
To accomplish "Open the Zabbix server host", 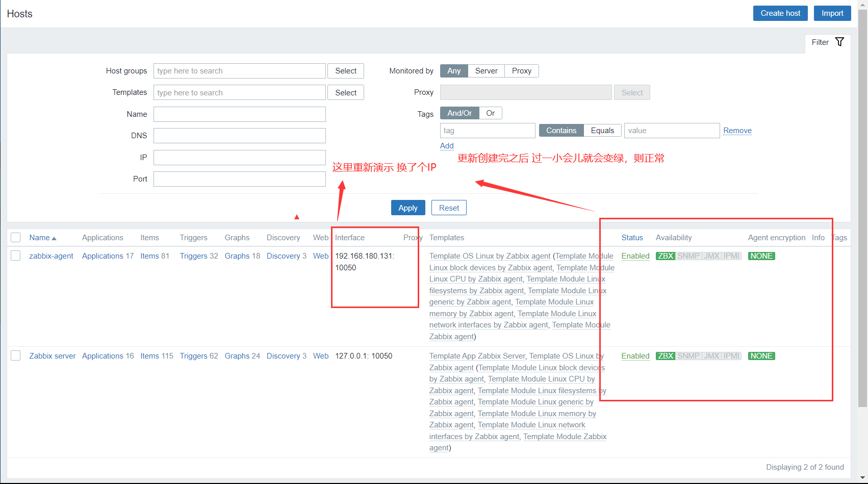I will [x=52, y=356].
